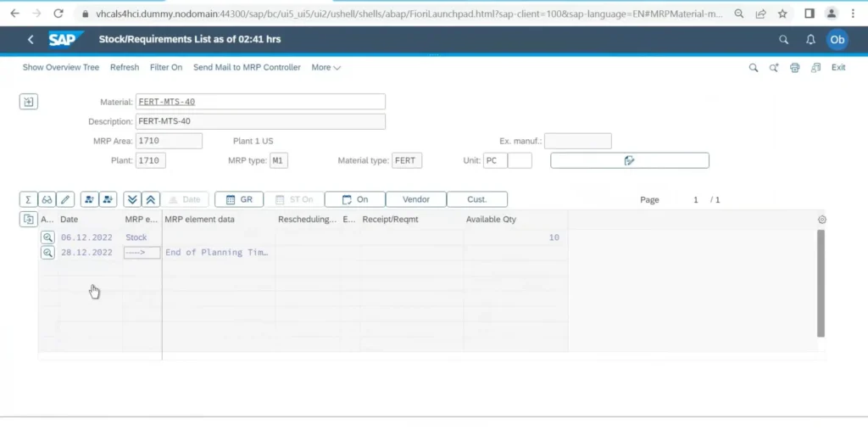Image resolution: width=868 pixels, height=441 pixels.
Task: Click the wide button with document-edit icon
Action: (x=630, y=160)
